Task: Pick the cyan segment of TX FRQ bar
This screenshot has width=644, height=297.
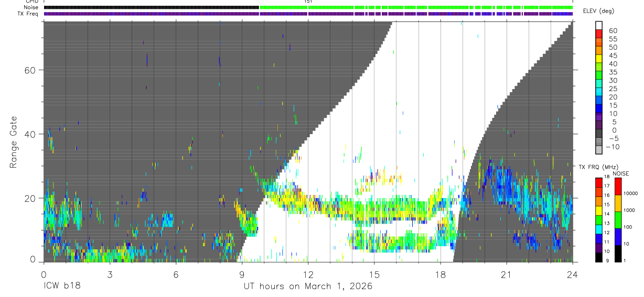Action: point(598,229)
